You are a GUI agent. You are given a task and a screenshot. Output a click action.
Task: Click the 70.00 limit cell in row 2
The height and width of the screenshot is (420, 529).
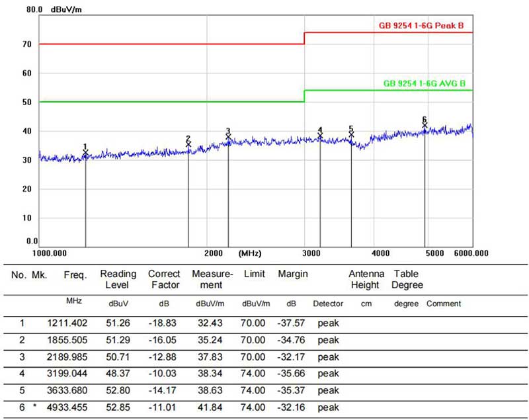253,340
